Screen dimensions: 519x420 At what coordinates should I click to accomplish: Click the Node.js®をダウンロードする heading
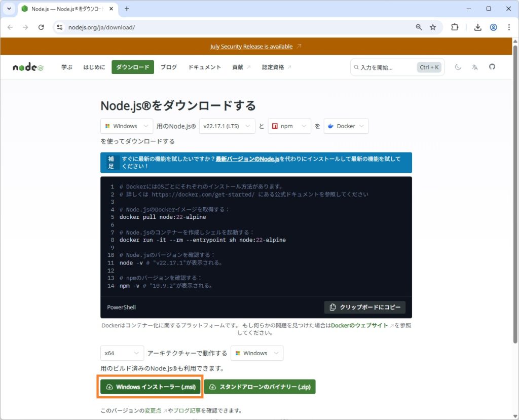tap(178, 105)
